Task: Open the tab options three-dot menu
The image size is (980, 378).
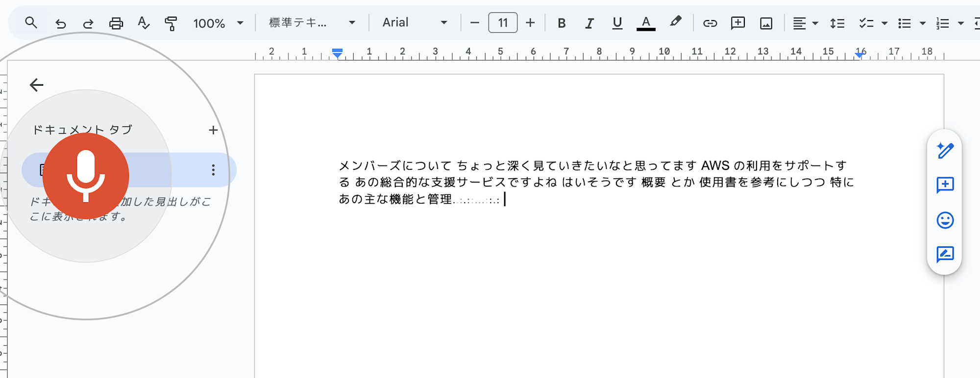Action: pos(213,170)
